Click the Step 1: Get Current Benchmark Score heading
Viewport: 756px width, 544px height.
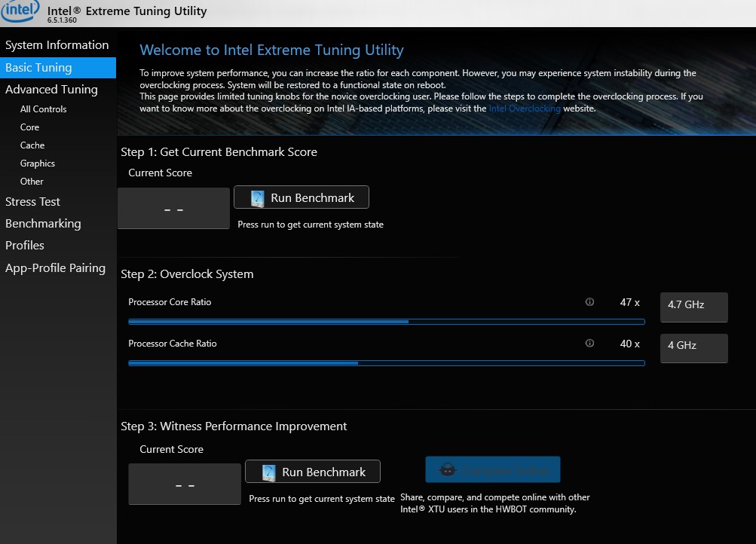[219, 152]
